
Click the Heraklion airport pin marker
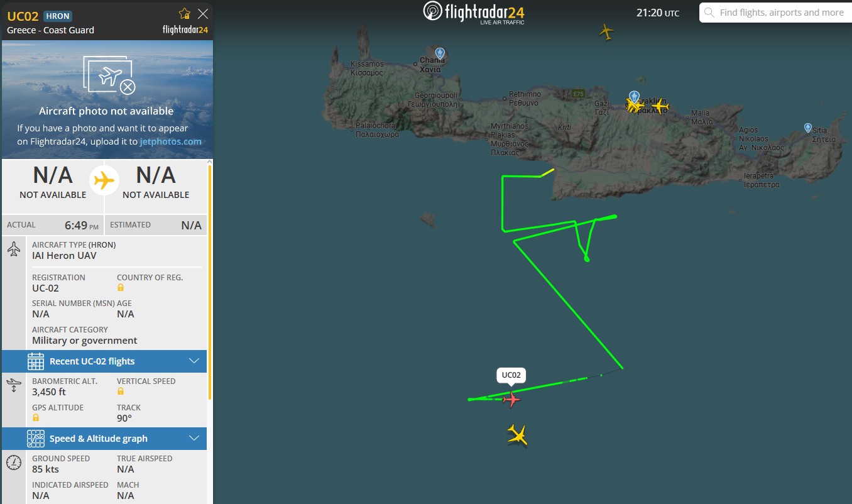point(634,97)
